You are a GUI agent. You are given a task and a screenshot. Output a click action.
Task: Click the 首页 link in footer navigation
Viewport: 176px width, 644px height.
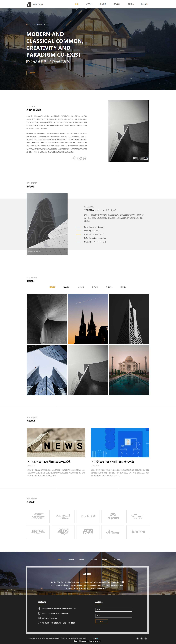pyautogui.click(x=59, y=560)
